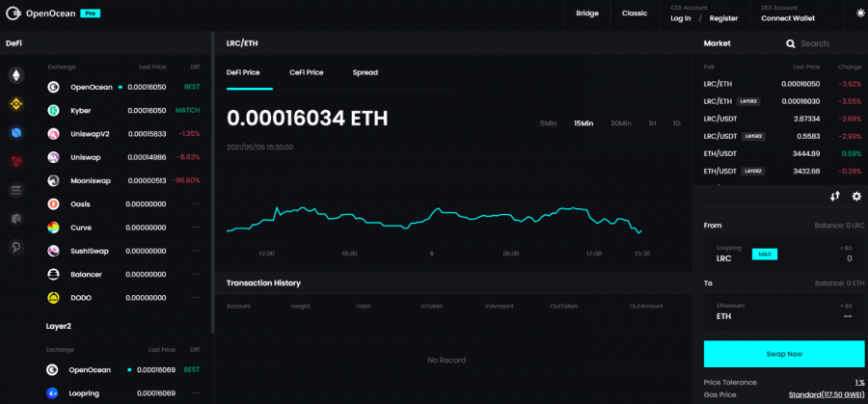Click Kyber's 0.00016050 last price

147,111
